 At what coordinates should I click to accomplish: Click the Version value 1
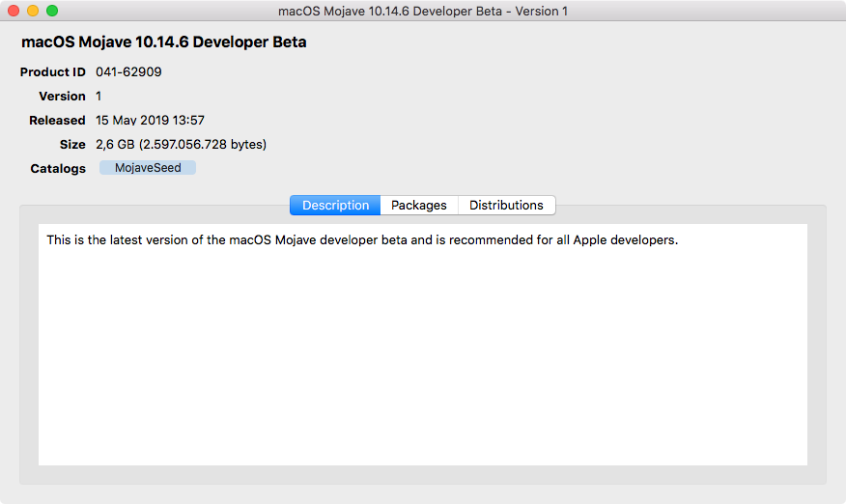(99, 96)
